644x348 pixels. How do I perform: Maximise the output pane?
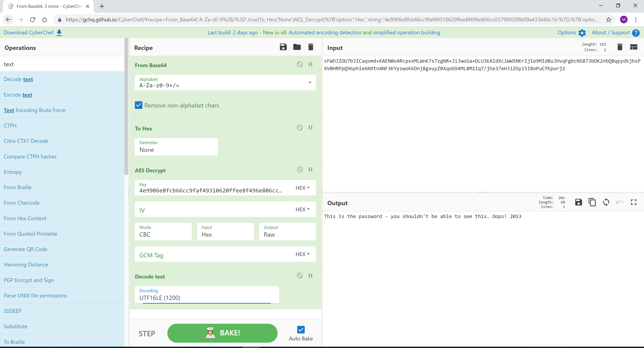(633, 202)
